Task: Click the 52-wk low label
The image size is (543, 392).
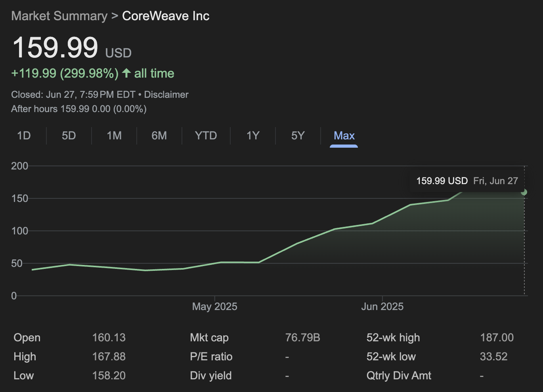Action: click(391, 357)
